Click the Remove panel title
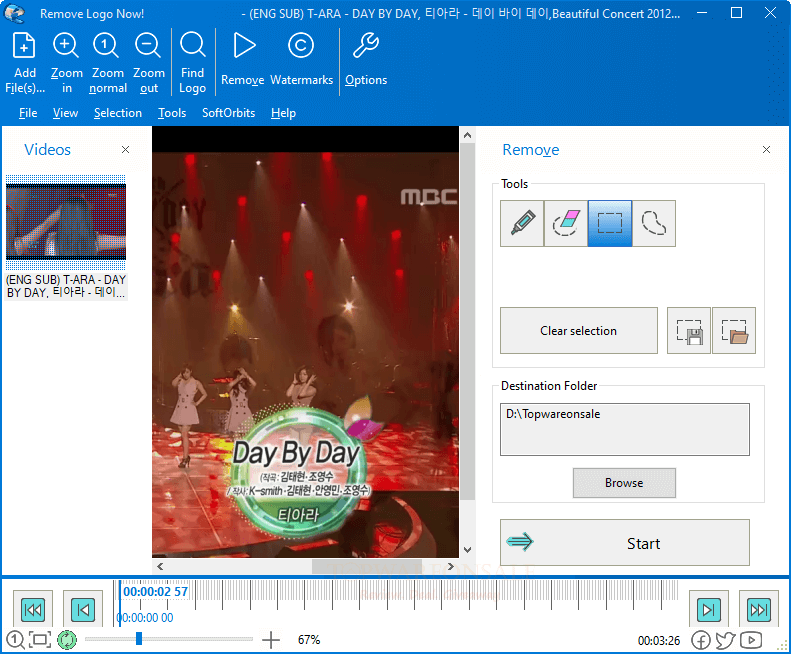The image size is (791, 654). (531, 150)
